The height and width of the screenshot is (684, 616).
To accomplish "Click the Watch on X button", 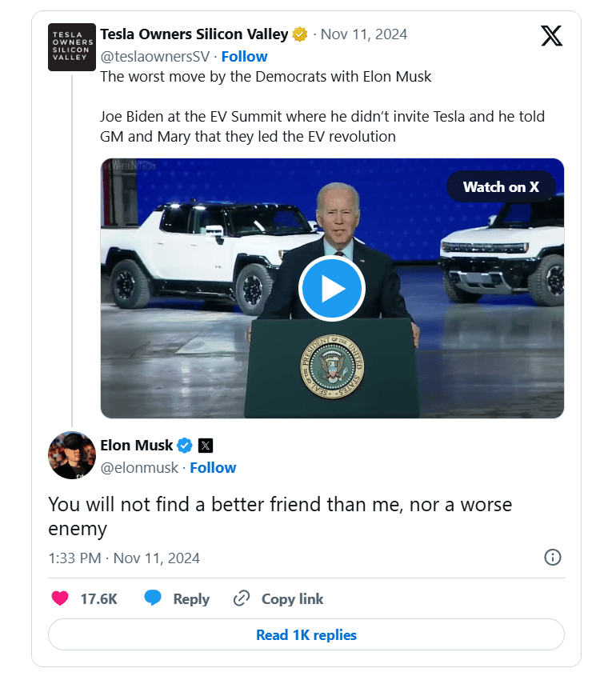I will tap(501, 187).
